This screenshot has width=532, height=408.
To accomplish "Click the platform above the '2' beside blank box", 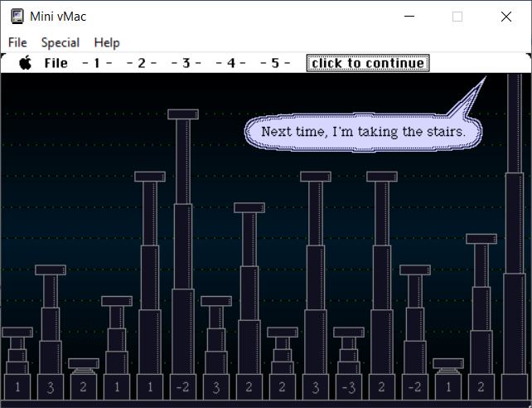I will pyautogui.click(x=481, y=239).
